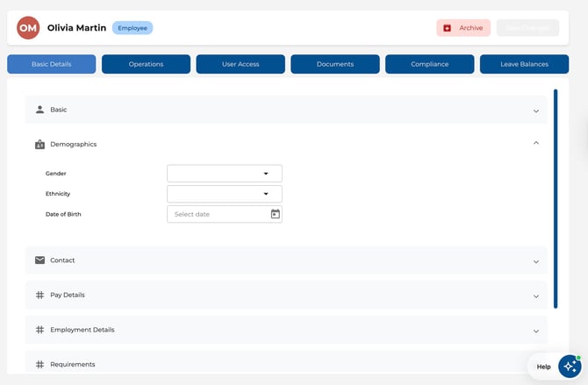Viewport: 588px width, 385px height.
Task: Go to the Compliance tab
Action: point(429,64)
